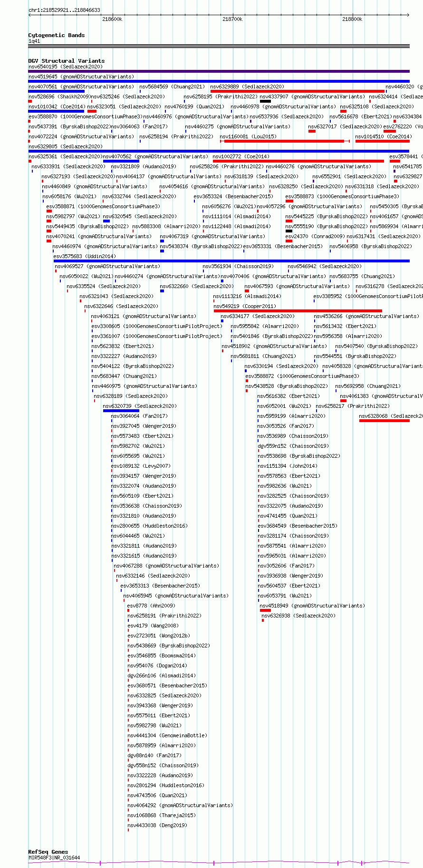Open variant nsv3321809 (Audano2019)
Image resolution: width=423 pixels, height=868 pixels.
(144, 166)
